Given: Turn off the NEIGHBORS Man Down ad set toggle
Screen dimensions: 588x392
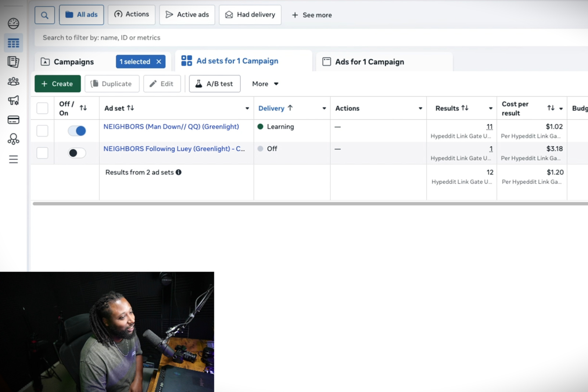Looking at the screenshot, I should [x=77, y=131].
